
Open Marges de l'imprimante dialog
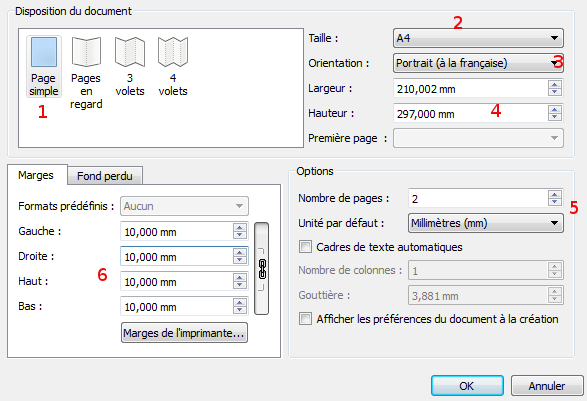(x=184, y=333)
